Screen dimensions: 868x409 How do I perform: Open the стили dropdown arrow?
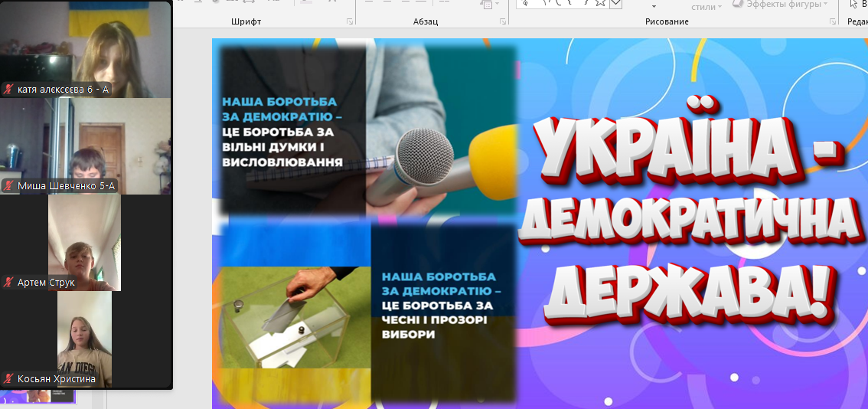pyautogui.click(x=720, y=7)
